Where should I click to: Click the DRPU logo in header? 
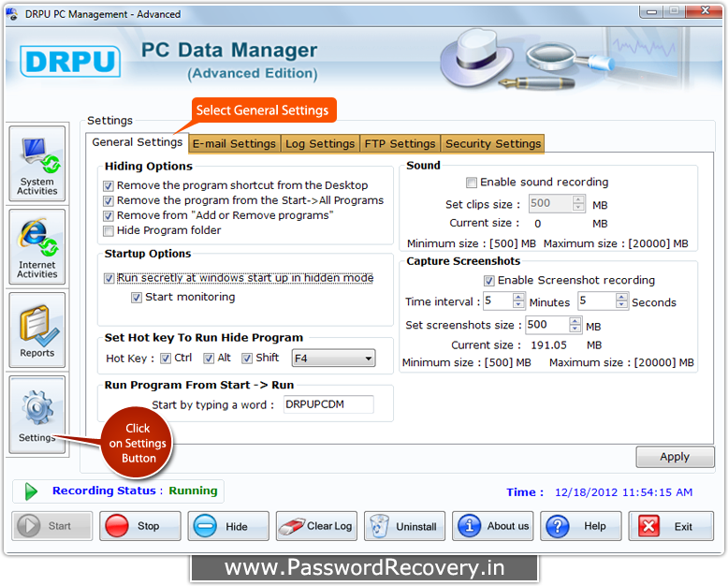tap(70, 61)
